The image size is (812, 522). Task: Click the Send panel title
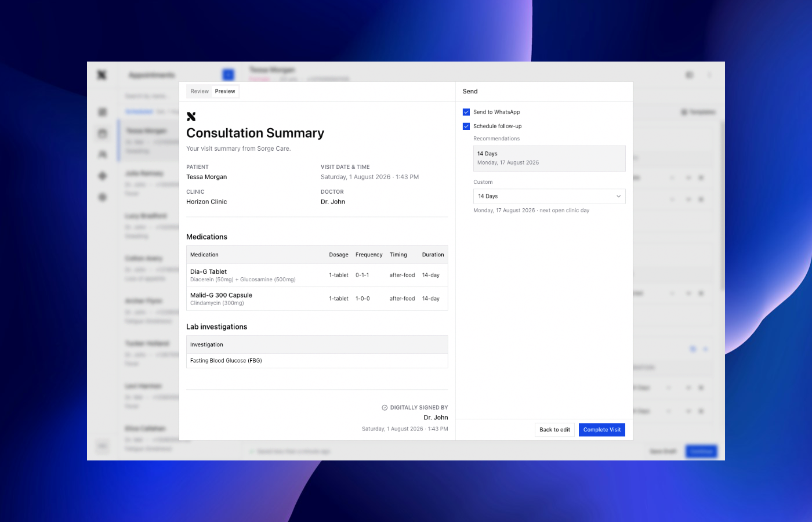tap(470, 91)
